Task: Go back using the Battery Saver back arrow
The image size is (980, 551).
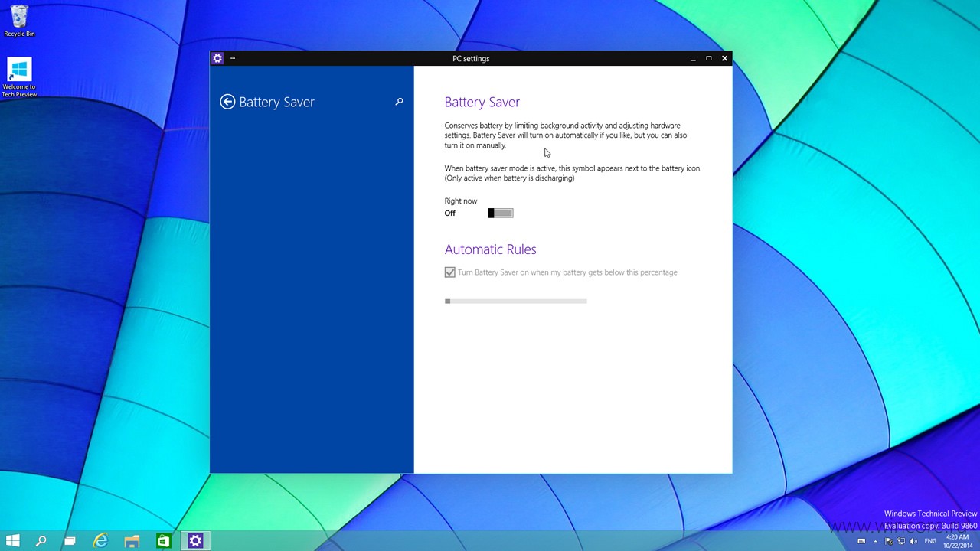Action: point(227,102)
